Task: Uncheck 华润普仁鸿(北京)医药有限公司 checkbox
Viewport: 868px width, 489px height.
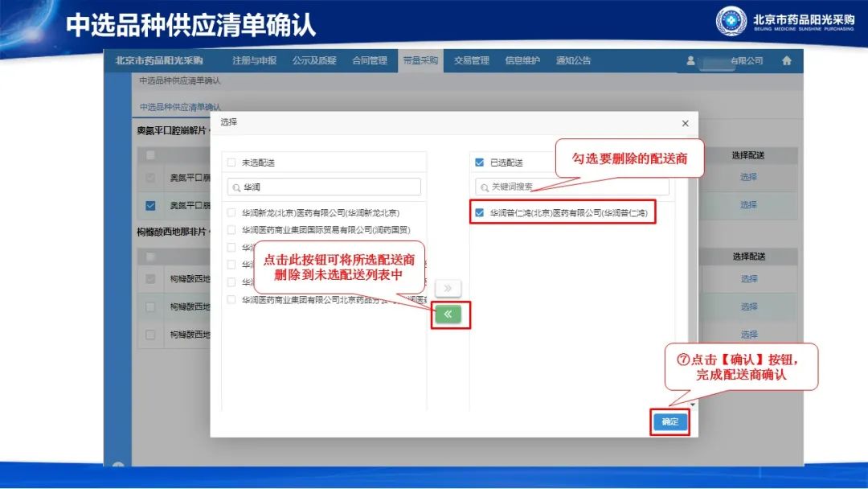Action: click(x=480, y=213)
